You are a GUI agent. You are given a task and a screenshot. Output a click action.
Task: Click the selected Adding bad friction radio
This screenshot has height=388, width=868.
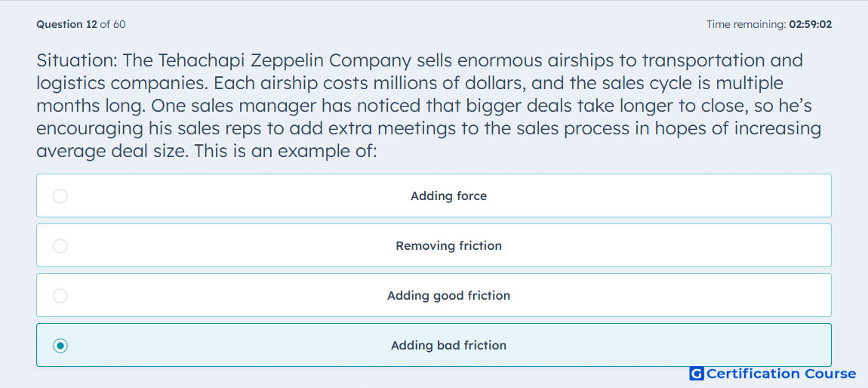60,346
